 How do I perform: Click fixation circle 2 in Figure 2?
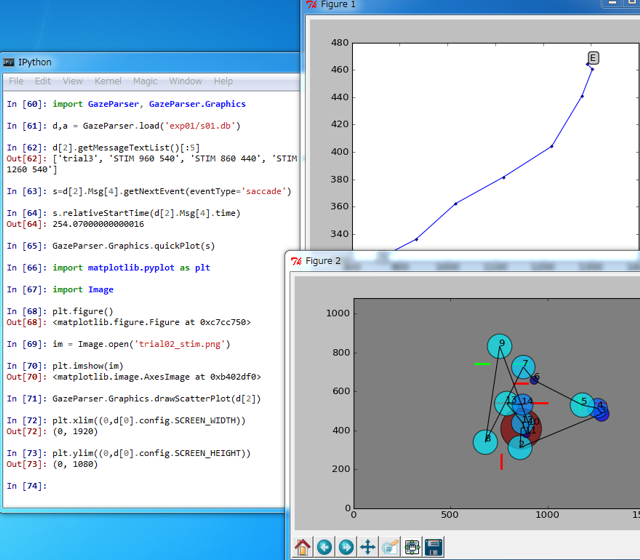[x=520, y=447]
